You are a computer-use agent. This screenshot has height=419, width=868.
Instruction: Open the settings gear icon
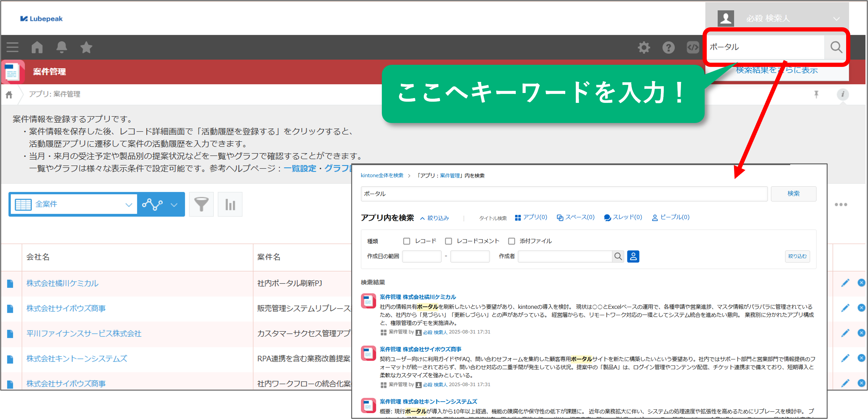pos(644,47)
